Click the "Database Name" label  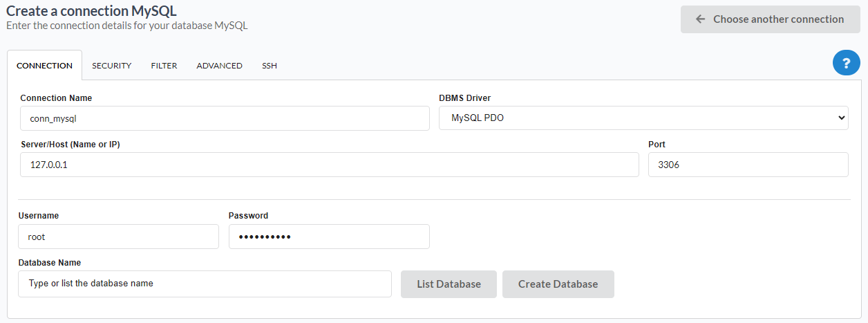pyautogui.click(x=49, y=263)
